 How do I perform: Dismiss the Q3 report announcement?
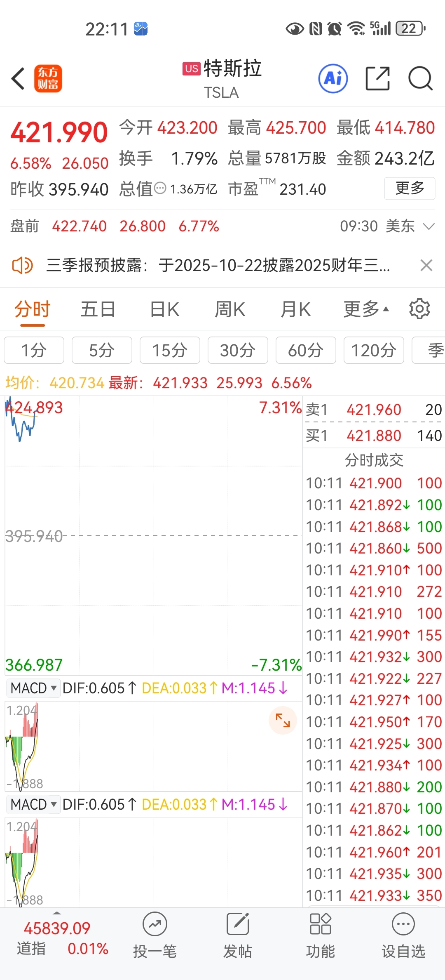tap(426, 265)
